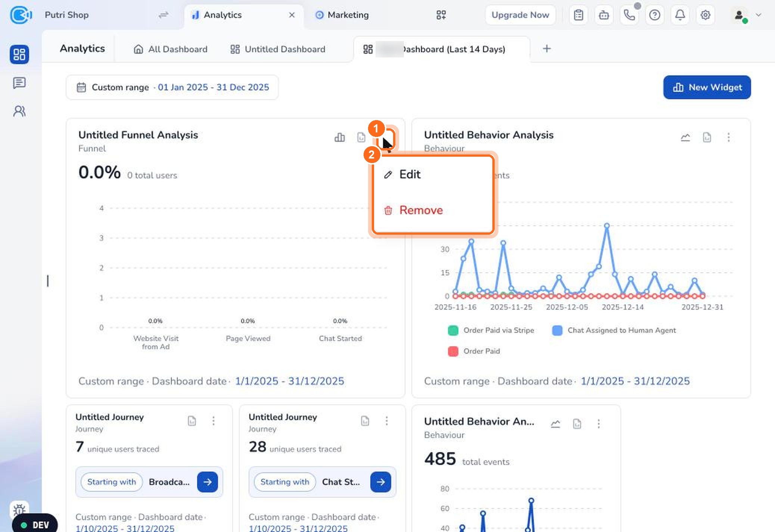Viewport: 775px width, 532px height.
Task: Click arrow button next to Broadca...
Action: [208, 482]
